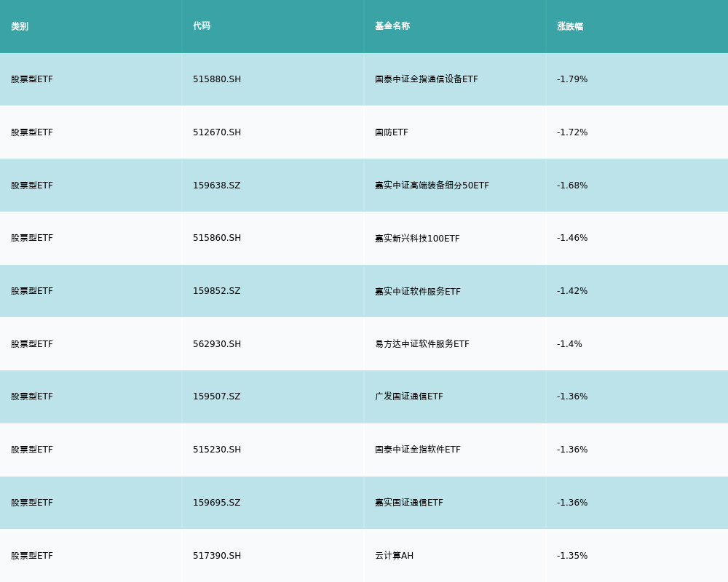Click fund code 512670.SH
The height and width of the screenshot is (582, 728).
click(x=217, y=132)
